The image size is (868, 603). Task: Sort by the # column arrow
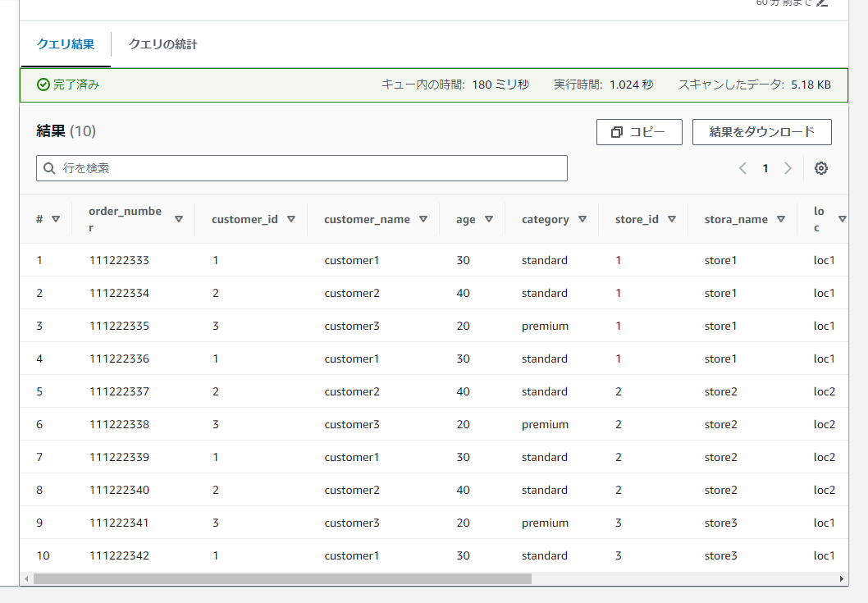coord(56,219)
